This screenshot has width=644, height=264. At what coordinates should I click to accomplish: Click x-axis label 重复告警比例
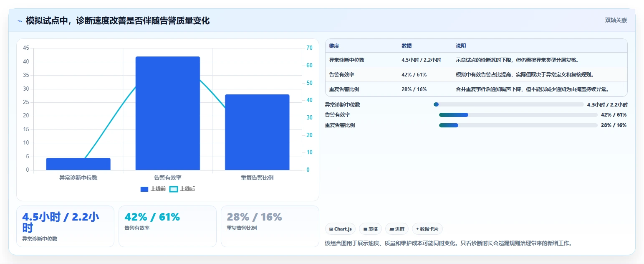tap(257, 178)
